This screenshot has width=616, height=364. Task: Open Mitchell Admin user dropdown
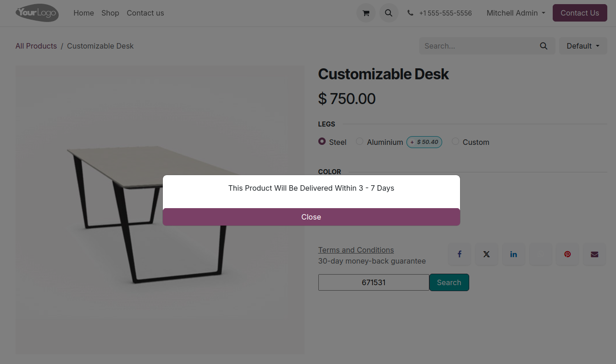click(516, 13)
